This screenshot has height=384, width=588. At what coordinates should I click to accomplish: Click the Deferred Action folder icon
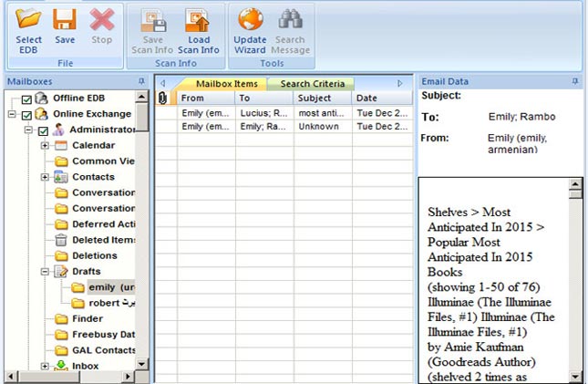(x=61, y=224)
